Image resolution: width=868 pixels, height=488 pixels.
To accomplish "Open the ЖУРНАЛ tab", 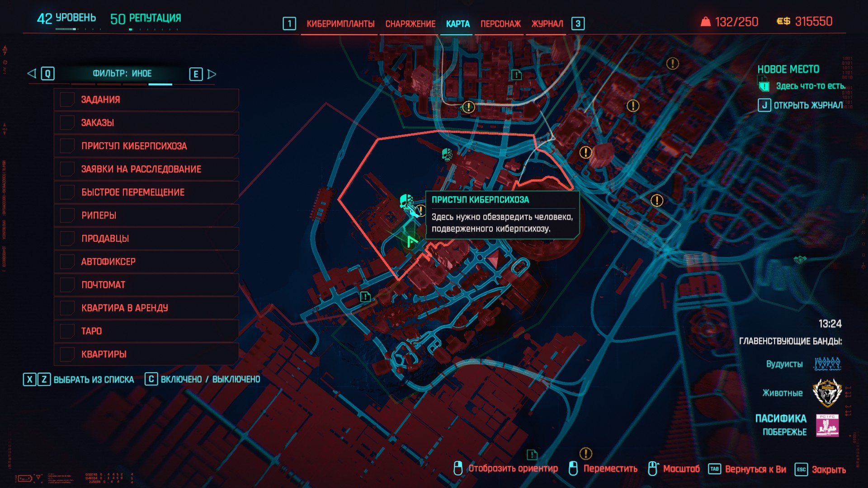I will [547, 23].
